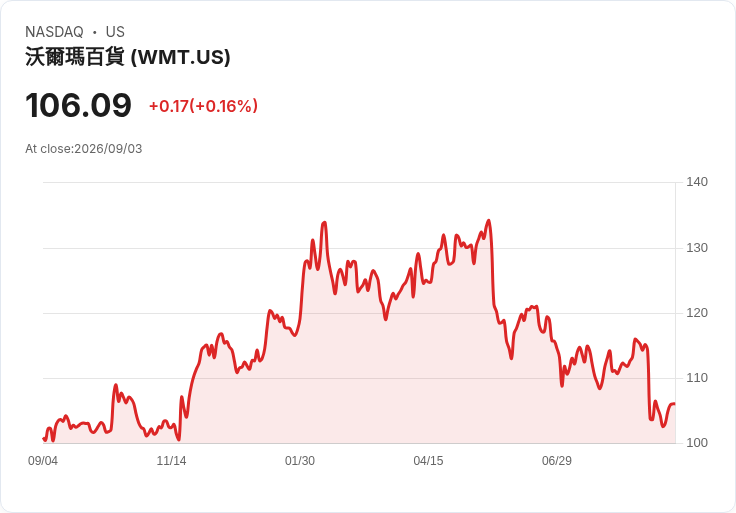Click the US market label
Image resolution: width=736 pixels, height=513 pixels.
coord(115,32)
